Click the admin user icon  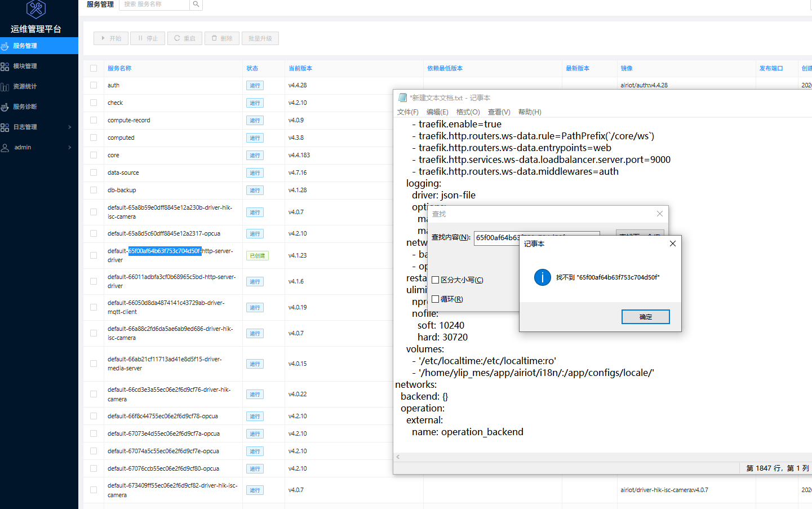(x=5, y=148)
